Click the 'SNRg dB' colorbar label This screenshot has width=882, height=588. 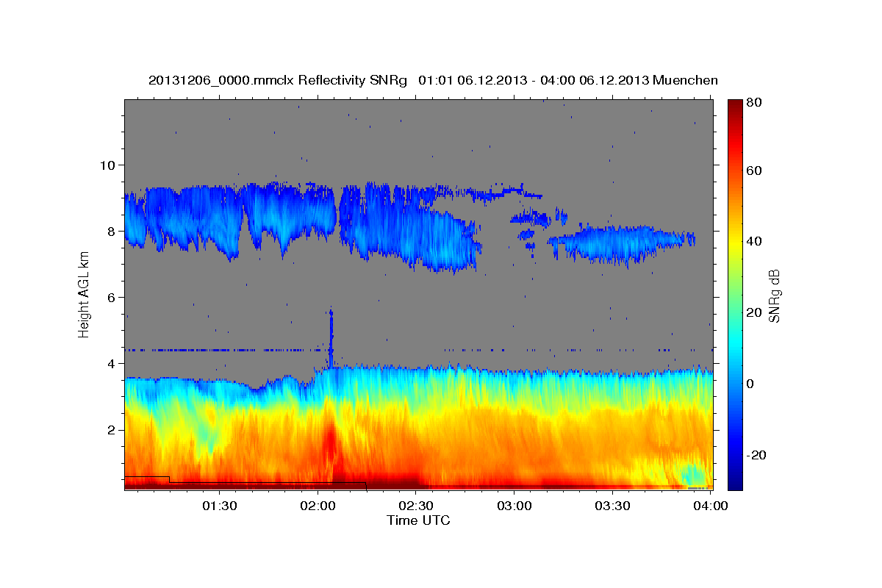(x=774, y=296)
